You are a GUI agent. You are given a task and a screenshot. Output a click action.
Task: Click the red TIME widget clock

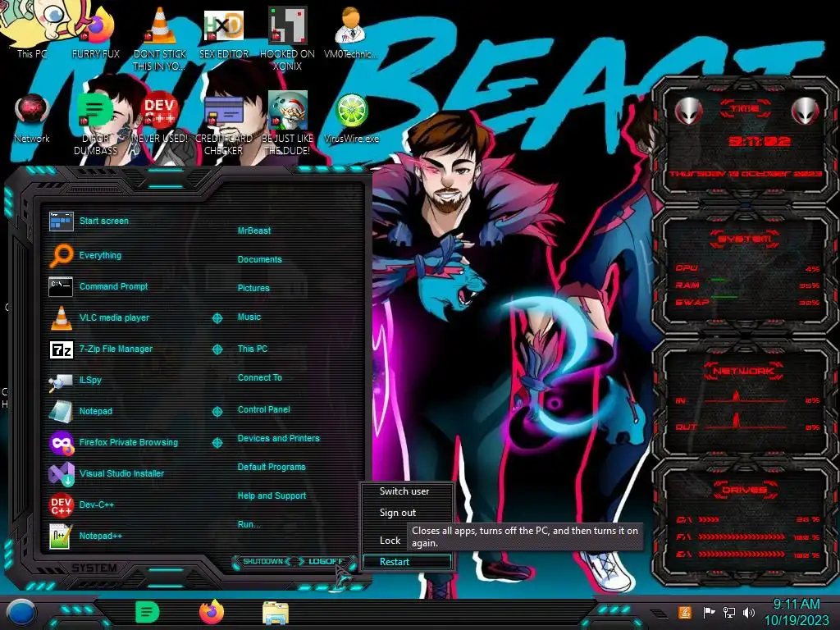[x=759, y=141]
